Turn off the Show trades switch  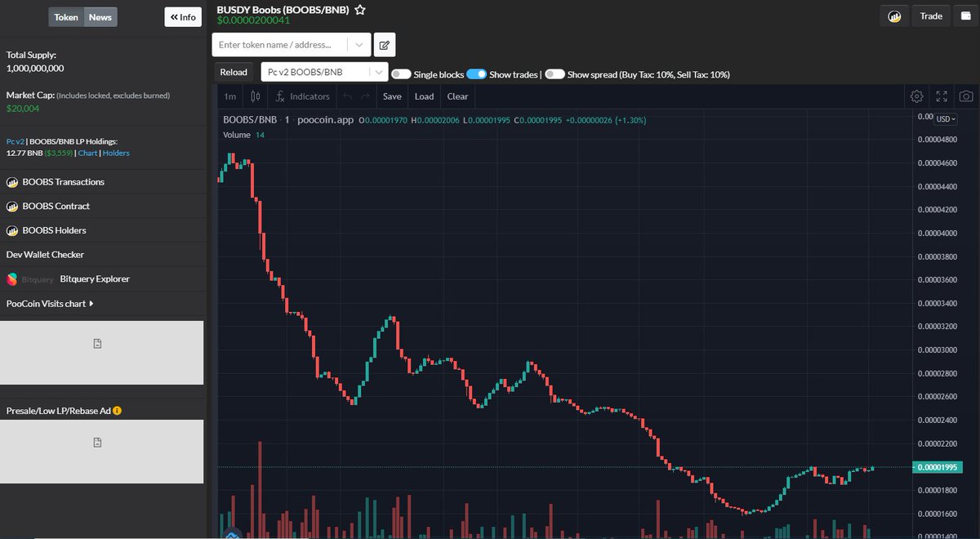(x=477, y=74)
